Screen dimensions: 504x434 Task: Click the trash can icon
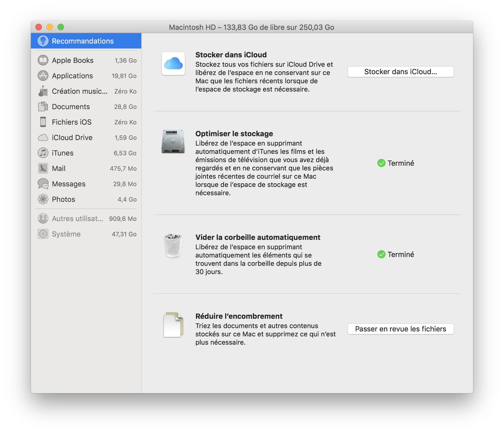tap(173, 245)
